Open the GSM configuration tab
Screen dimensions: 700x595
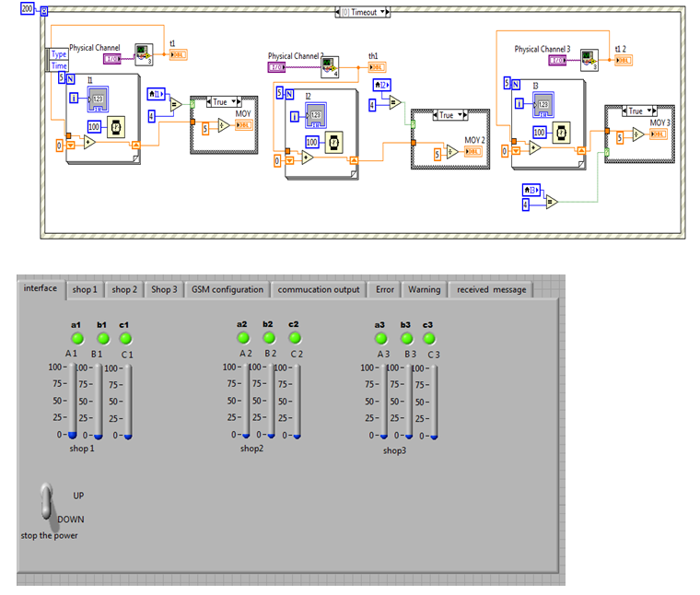(x=227, y=289)
